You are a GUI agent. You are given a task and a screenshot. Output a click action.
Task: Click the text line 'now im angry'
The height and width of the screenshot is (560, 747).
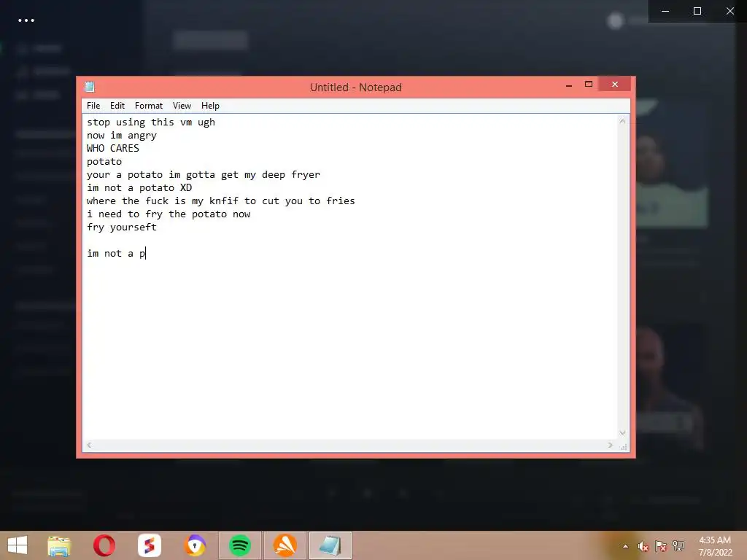click(x=122, y=136)
